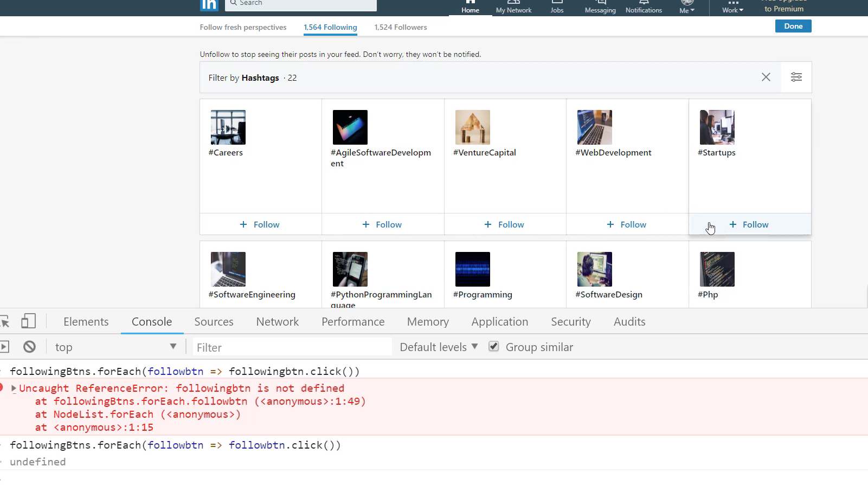This screenshot has width=868, height=486.
Task: Click the console Filter input field
Action: [x=292, y=347]
